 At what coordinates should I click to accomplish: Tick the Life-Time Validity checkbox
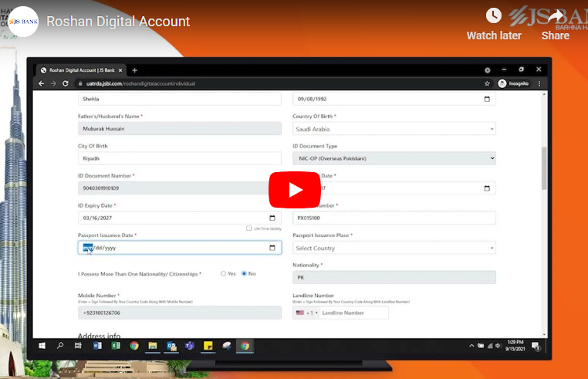[248, 228]
